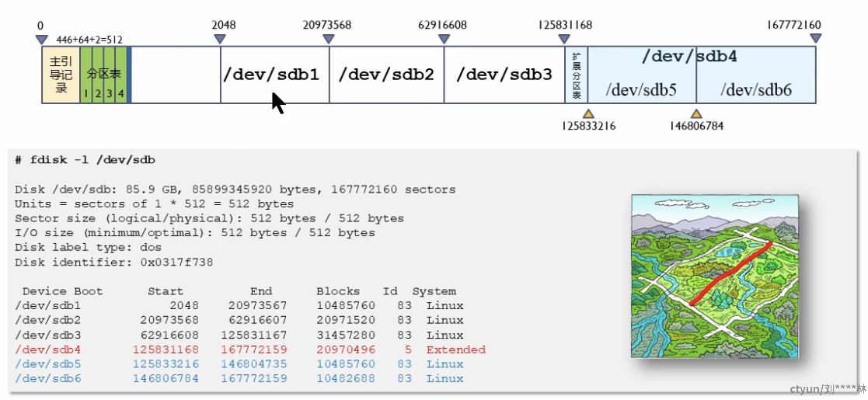Viewport: 868px width, 400px height.
Task: Select the blue /dev/sdb5 table row
Action: click(x=239, y=364)
